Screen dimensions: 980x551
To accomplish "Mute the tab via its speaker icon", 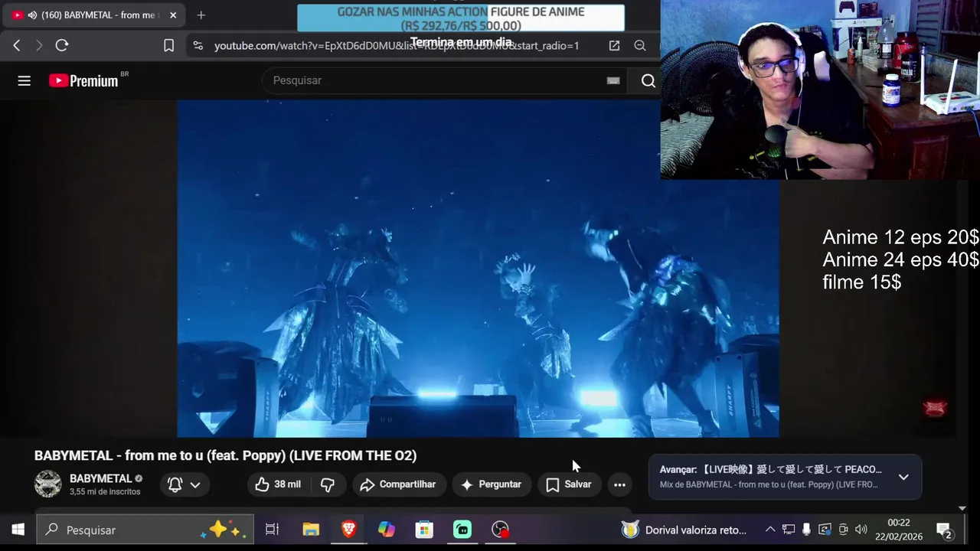I will pyautogui.click(x=32, y=15).
